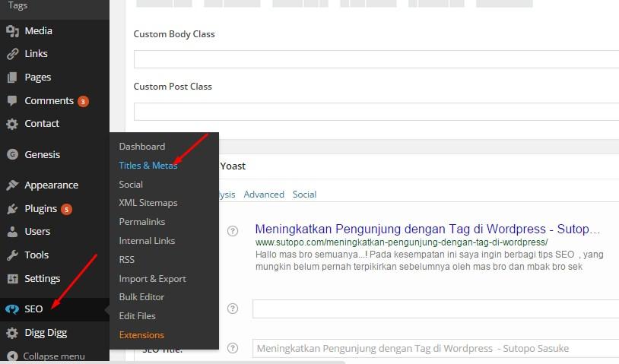Open Settings menu item
Screen dimensions: 619x364
click(x=43, y=278)
